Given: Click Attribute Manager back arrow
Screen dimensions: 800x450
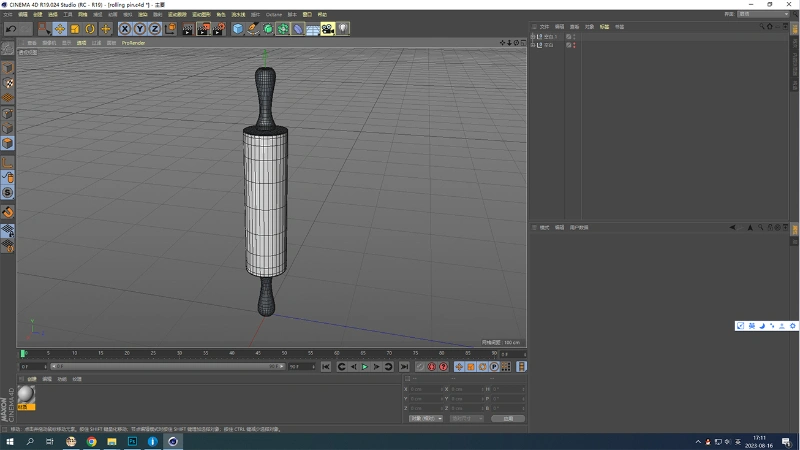Looking at the screenshot, I should point(732,228).
